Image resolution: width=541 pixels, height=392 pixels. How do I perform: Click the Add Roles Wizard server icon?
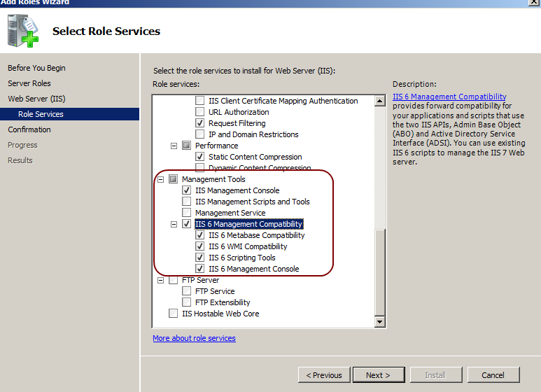tap(23, 31)
